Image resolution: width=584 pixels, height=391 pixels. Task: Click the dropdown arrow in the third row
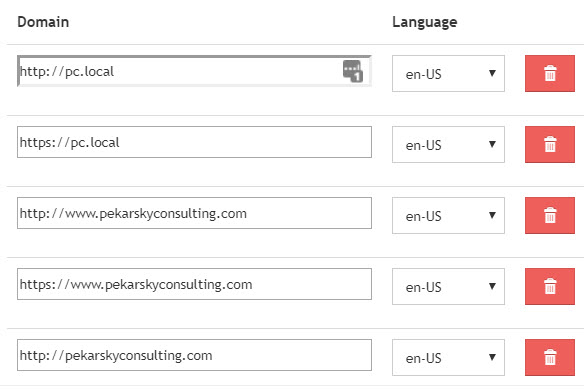[492, 215]
